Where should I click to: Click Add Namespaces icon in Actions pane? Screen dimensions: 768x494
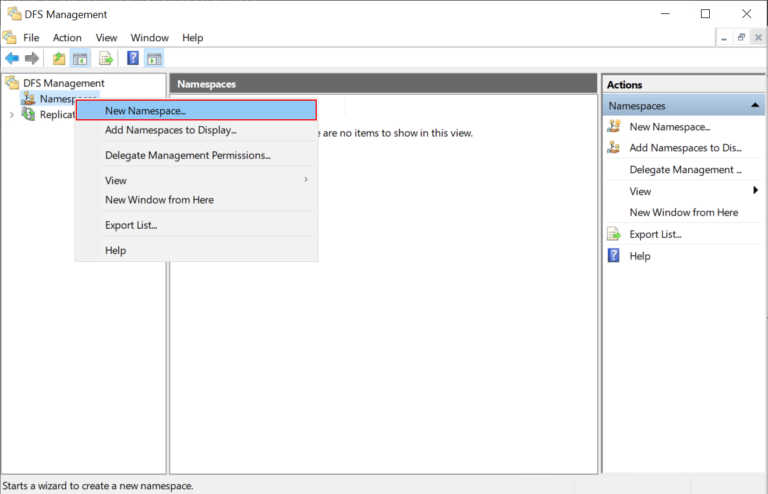[x=614, y=148]
